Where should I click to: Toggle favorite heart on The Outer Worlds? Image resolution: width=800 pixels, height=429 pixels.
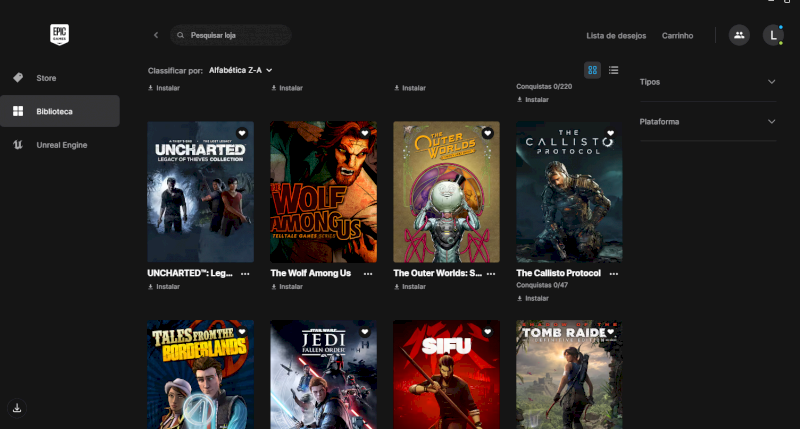tap(487, 133)
